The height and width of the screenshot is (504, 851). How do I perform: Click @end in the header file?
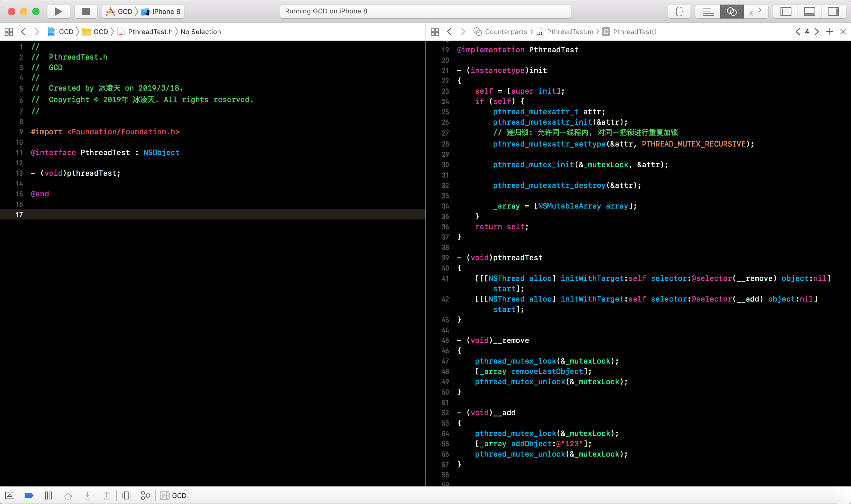[x=40, y=194]
